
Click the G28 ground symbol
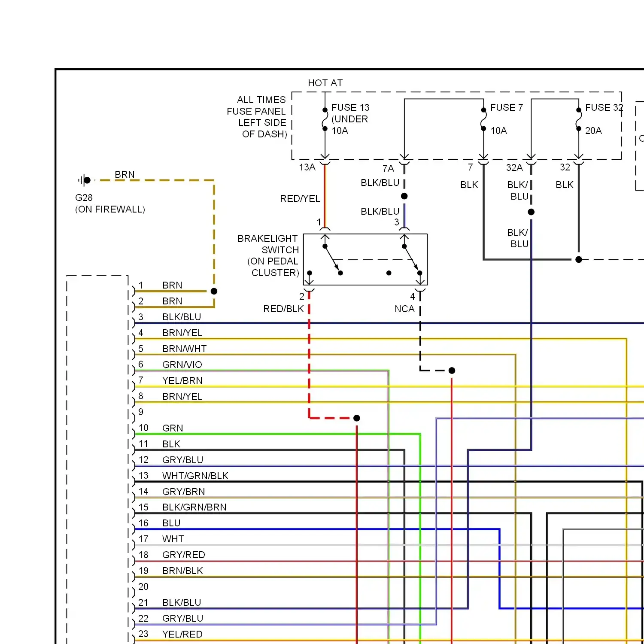point(85,180)
